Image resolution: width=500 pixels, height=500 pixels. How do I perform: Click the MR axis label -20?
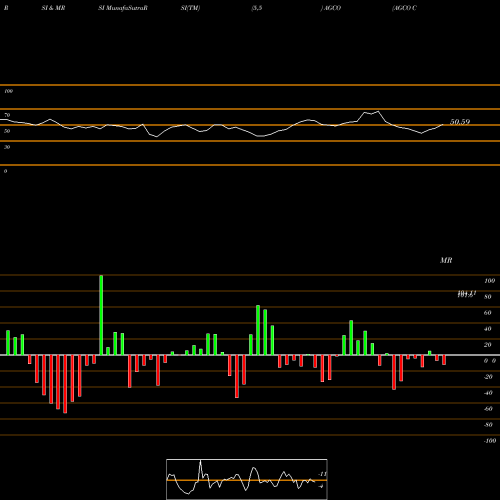(x=488, y=377)
